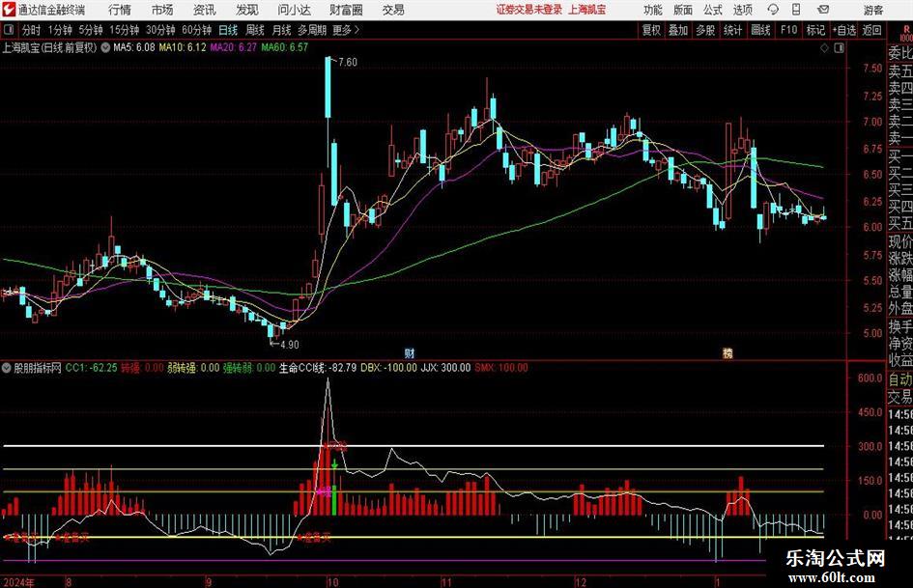The image size is (913, 588).
Task: Click the 统计 statistics toolbar button
Action: tap(732, 30)
